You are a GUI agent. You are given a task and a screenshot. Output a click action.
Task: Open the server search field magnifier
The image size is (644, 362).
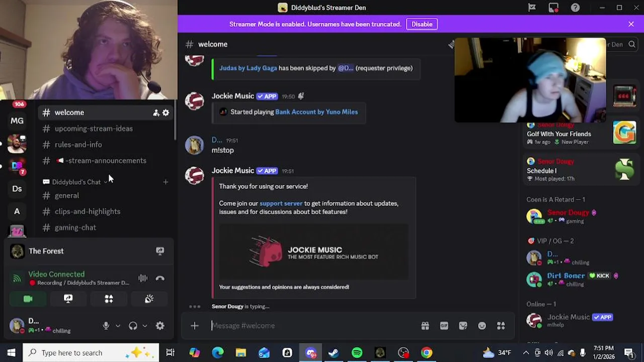tap(632, 44)
